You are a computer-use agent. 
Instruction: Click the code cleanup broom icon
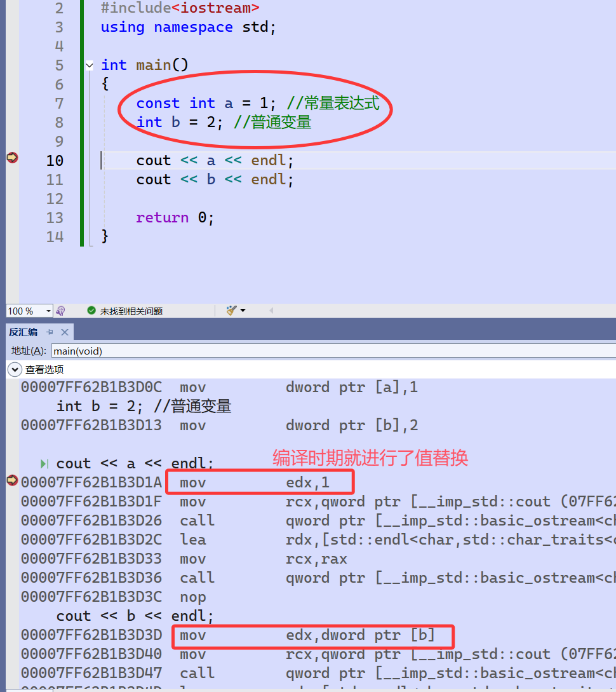tap(232, 311)
